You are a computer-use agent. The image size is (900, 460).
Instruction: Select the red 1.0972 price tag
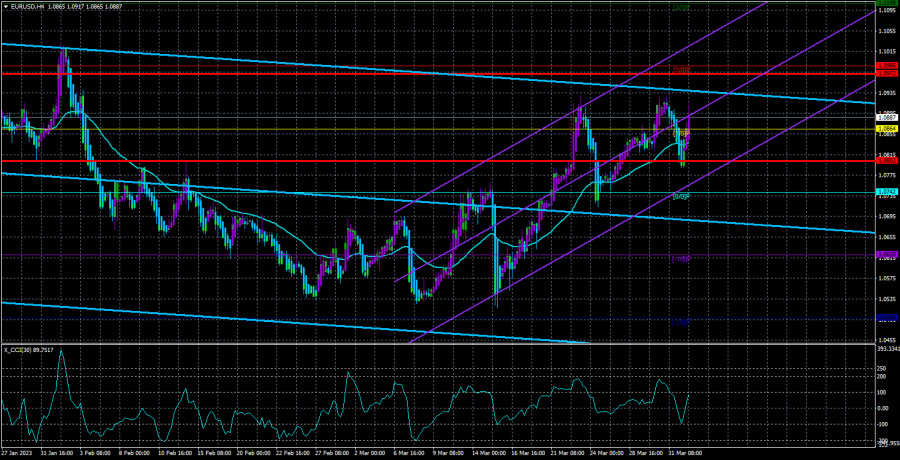pos(885,74)
